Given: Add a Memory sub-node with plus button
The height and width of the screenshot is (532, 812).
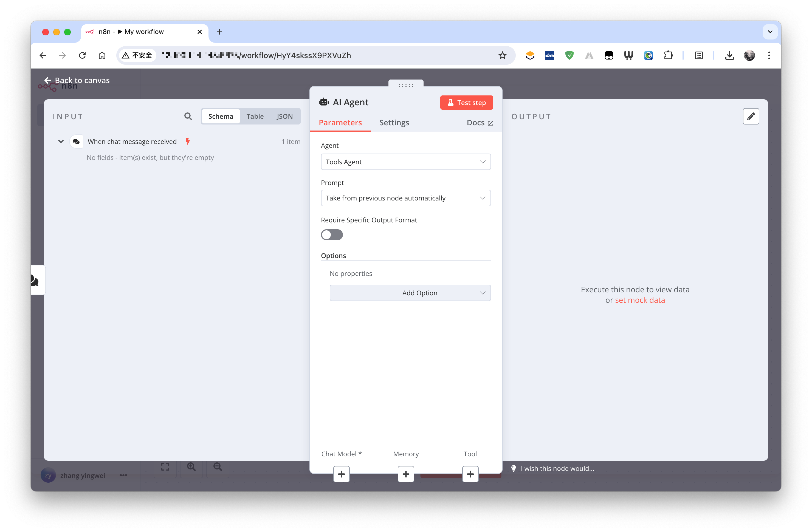Looking at the screenshot, I should click(x=406, y=474).
